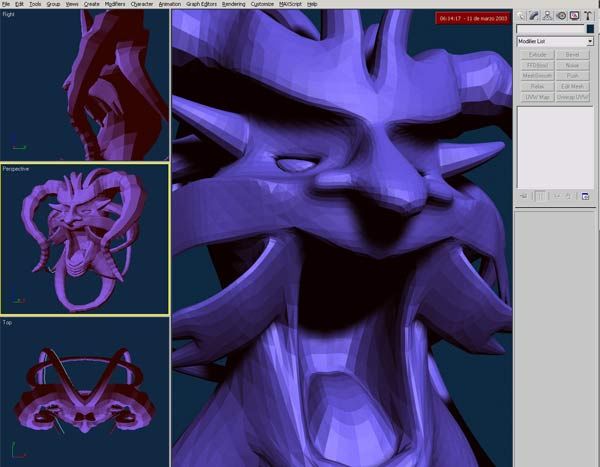
Task: Activate the Top viewport with top-view model
Action: point(85,392)
